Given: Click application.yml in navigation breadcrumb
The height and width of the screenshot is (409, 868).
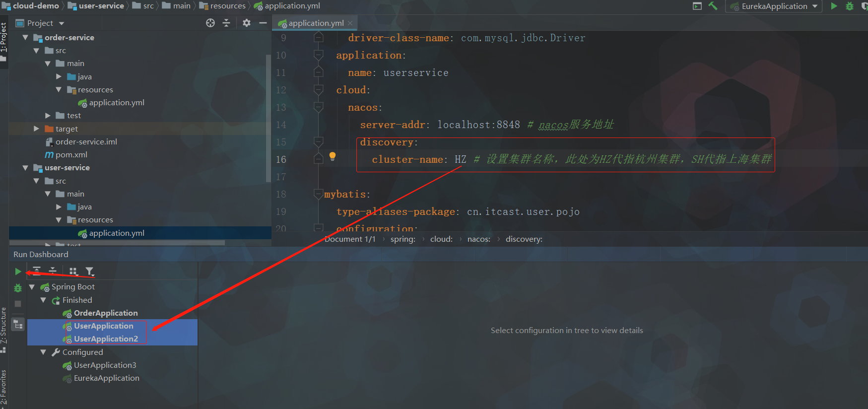Looking at the screenshot, I should [292, 5].
